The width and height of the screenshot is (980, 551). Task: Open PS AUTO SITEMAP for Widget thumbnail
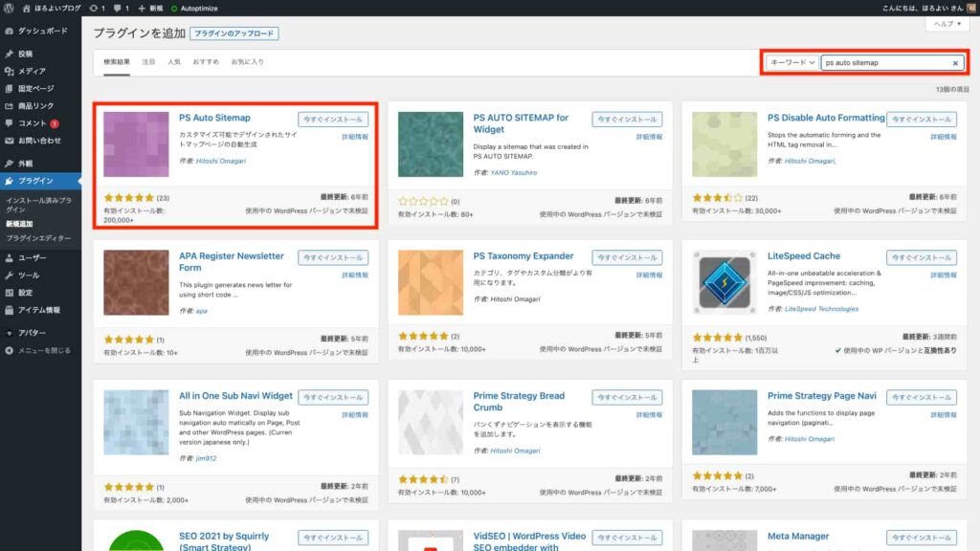[x=431, y=144]
